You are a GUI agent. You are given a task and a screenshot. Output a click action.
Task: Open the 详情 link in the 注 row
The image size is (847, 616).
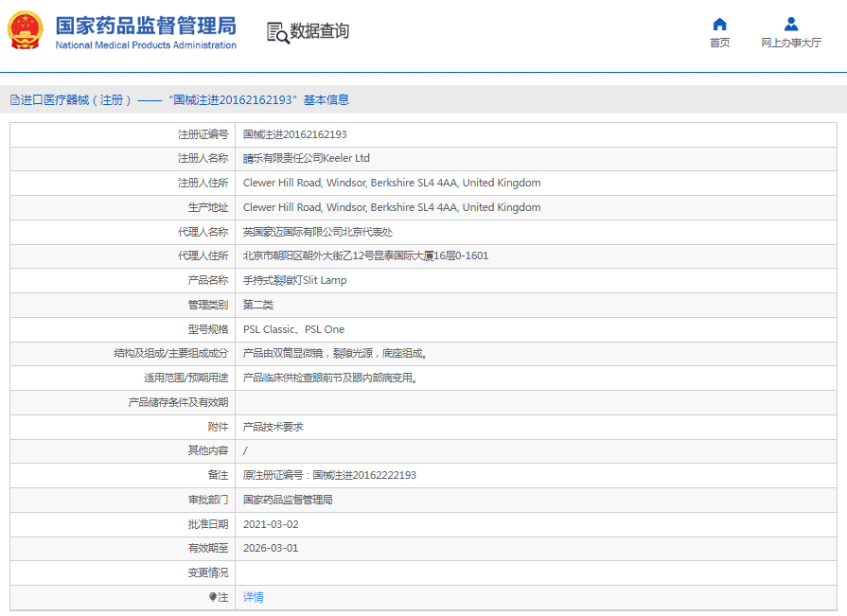254,597
